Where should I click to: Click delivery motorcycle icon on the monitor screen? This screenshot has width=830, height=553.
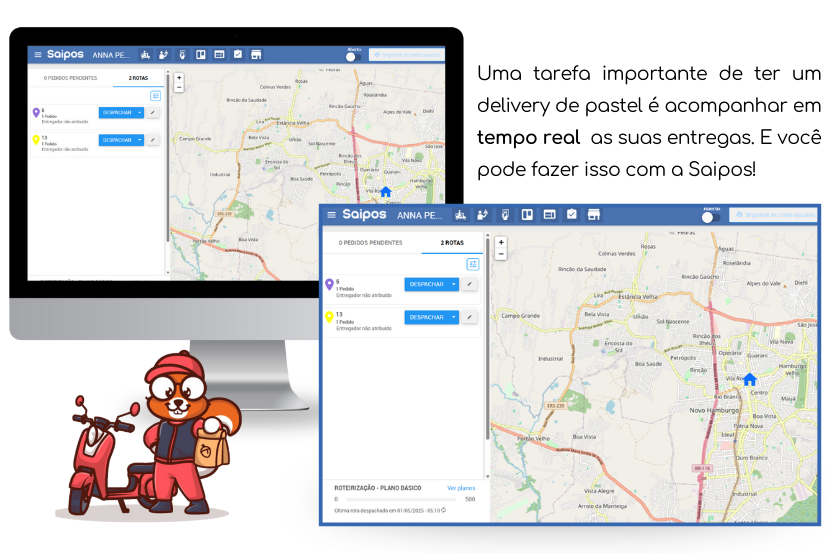pyautogui.click(x=145, y=55)
